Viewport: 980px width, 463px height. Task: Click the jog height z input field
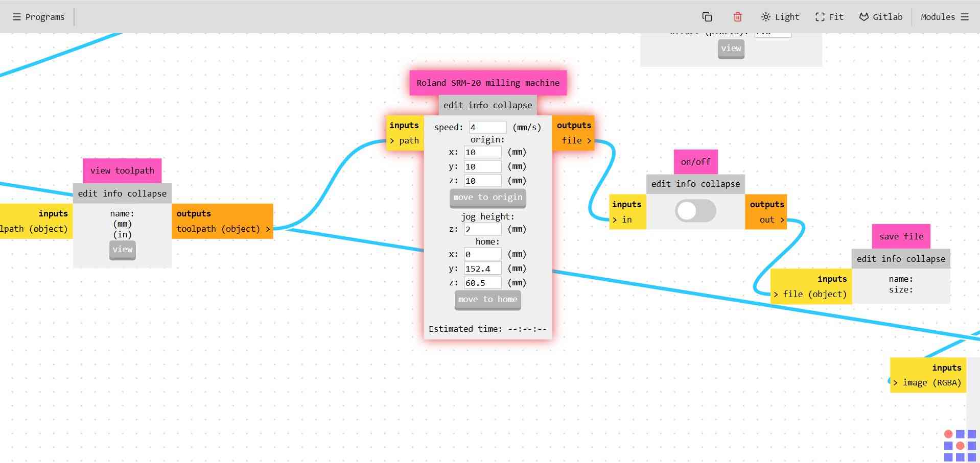point(482,229)
